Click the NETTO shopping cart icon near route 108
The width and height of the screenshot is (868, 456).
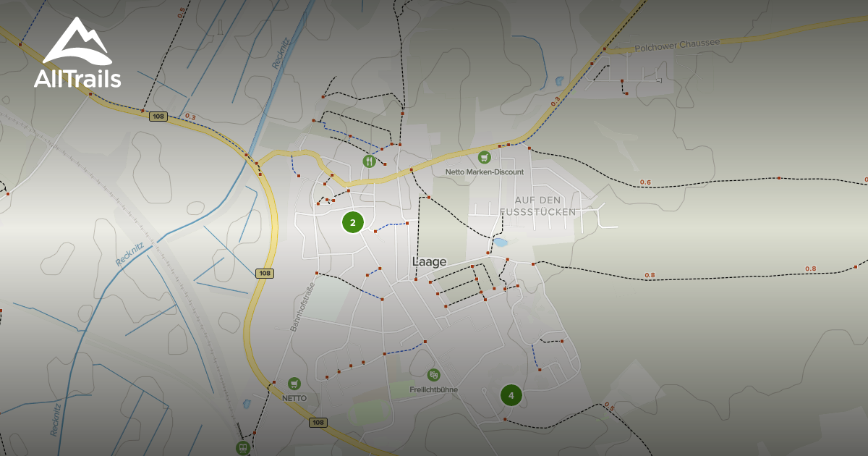pyautogui.click(x=293, y=383)
